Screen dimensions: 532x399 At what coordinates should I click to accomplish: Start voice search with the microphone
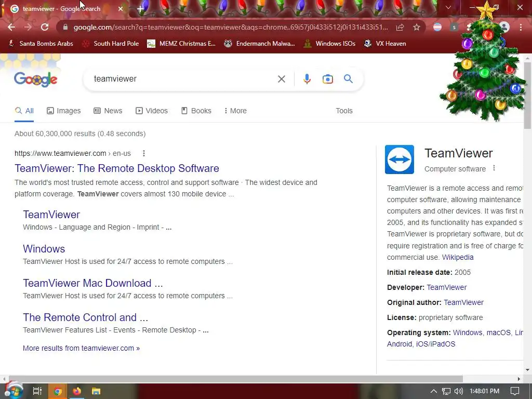[307, 79]
